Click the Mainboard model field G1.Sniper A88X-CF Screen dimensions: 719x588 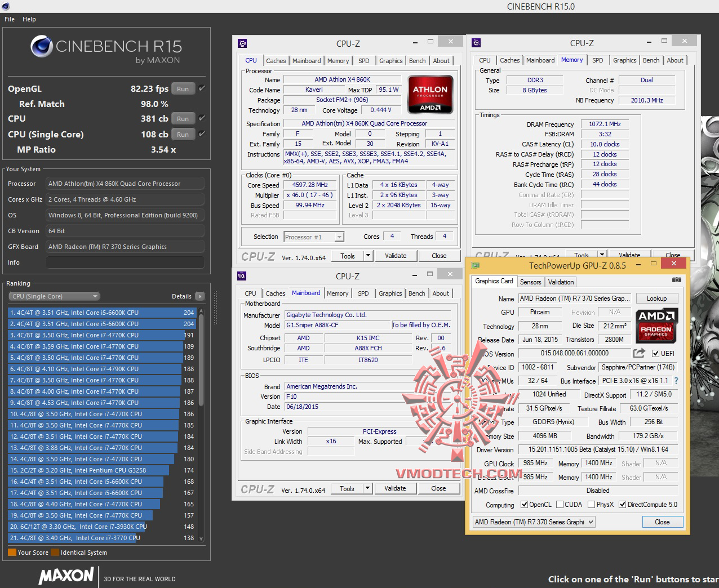click(x=338, y=325)
